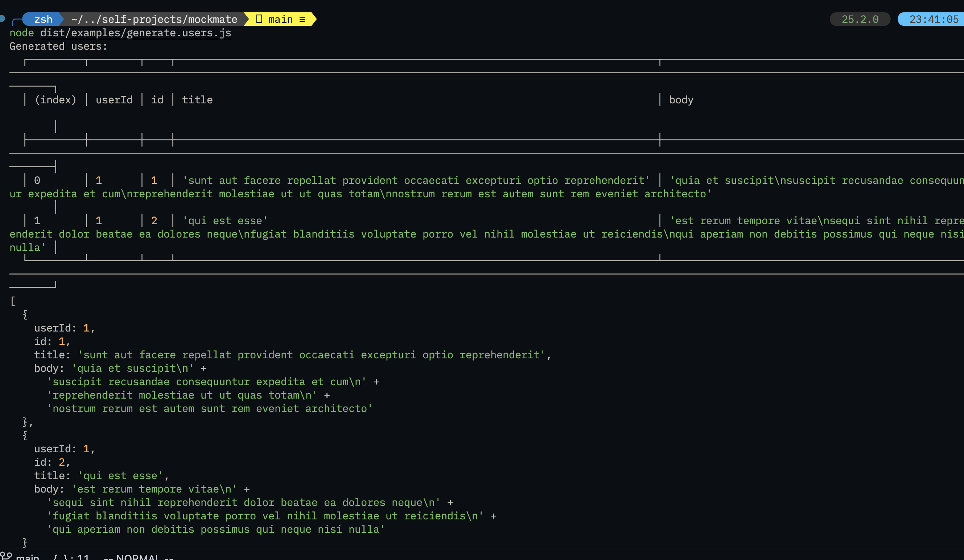964x560 pixels.
Task: Click the NORMAL vim mode indicator
Action: tap(138, 557)
